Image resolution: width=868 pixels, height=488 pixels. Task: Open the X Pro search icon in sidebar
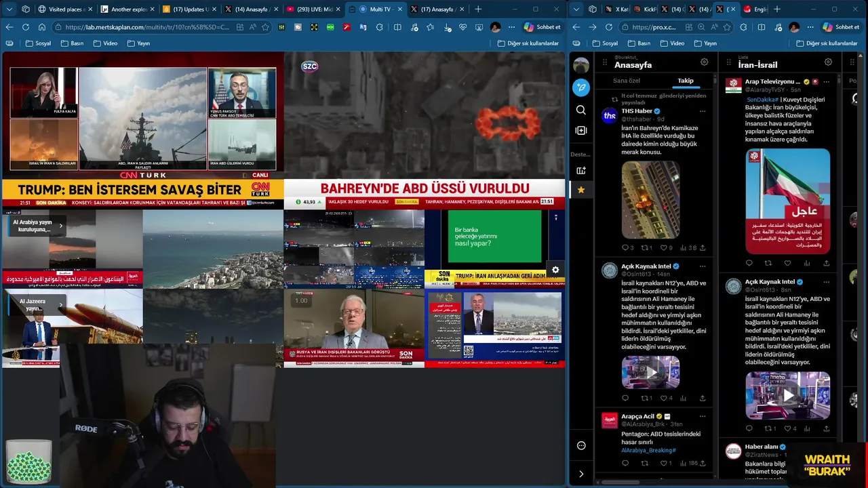click(581, 110)
